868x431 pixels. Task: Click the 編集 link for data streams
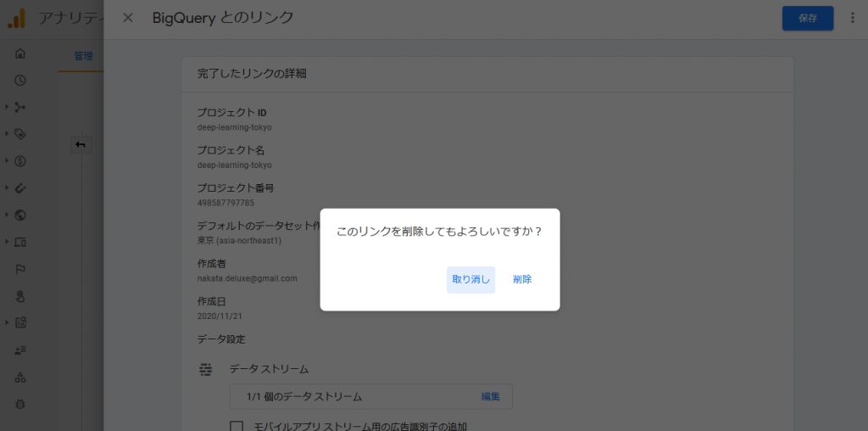[491, 397]
